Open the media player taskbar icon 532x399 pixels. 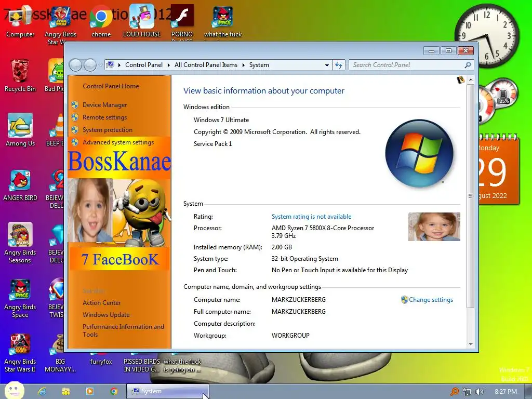click(x=90, y=391)
